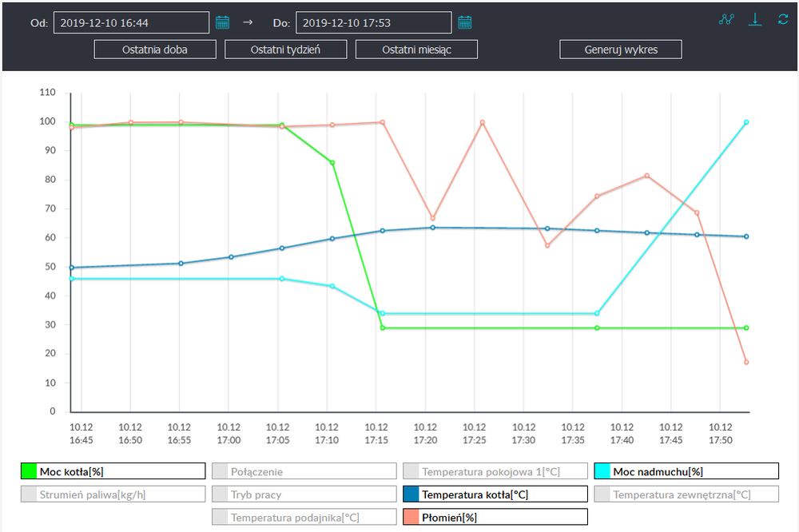Open the 'Od' start date calendar picker
This screenshot has width=799, height=532.
point(223,23)
